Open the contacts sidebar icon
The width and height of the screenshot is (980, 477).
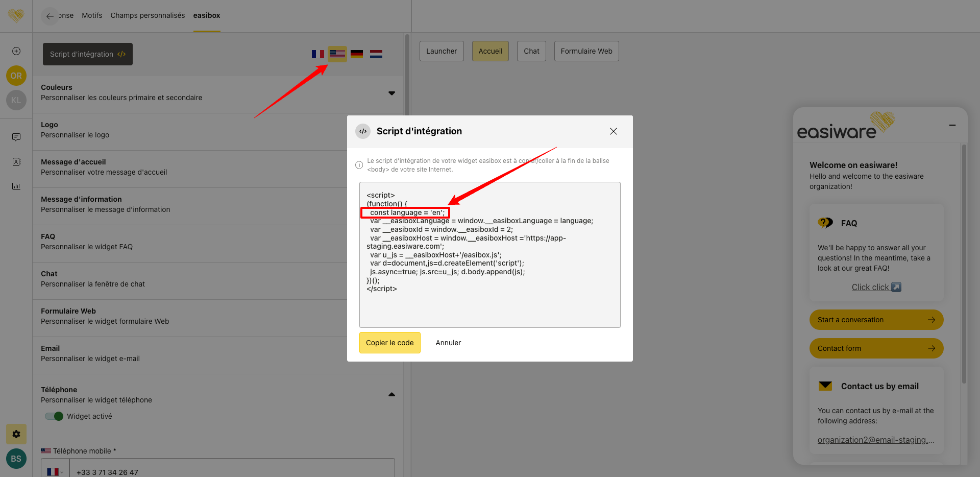coord(16,162)
